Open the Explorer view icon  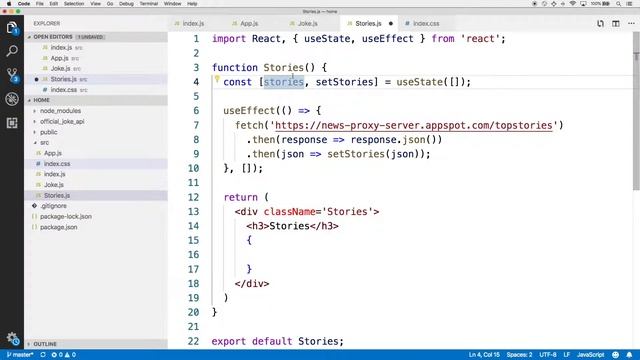point(12,28)
